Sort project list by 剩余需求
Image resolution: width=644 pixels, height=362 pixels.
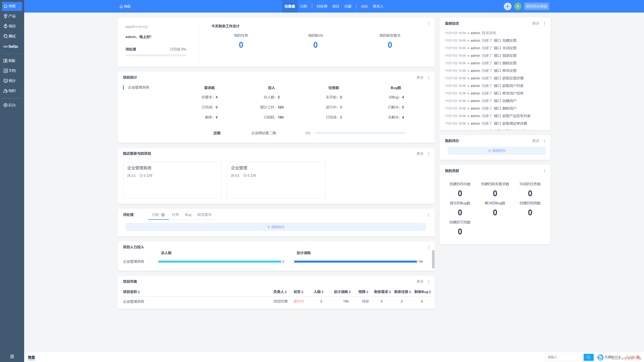pos(383,292)
